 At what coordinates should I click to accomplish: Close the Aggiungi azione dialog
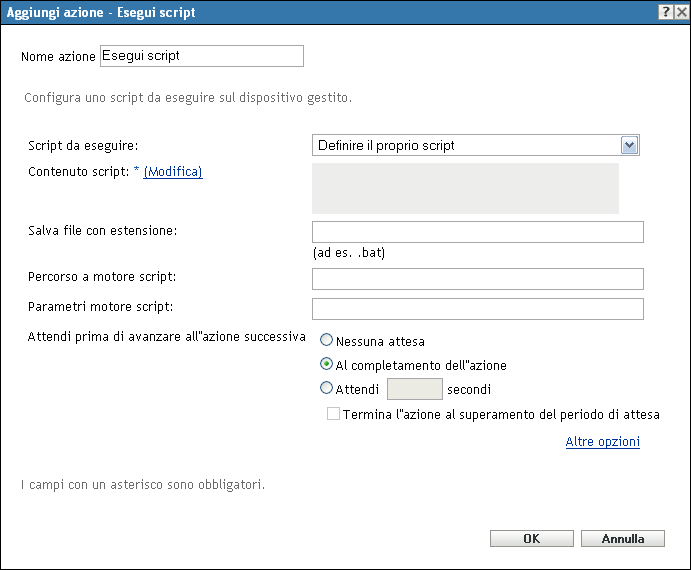[x=680, y=12]
